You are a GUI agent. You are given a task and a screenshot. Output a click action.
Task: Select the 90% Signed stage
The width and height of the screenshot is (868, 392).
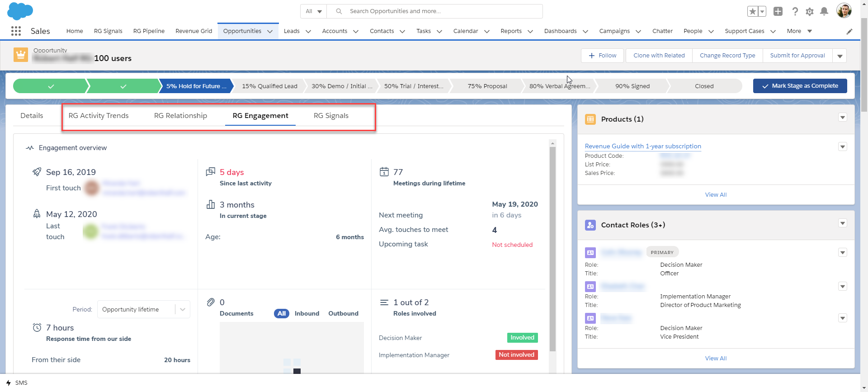click(632, 86)
